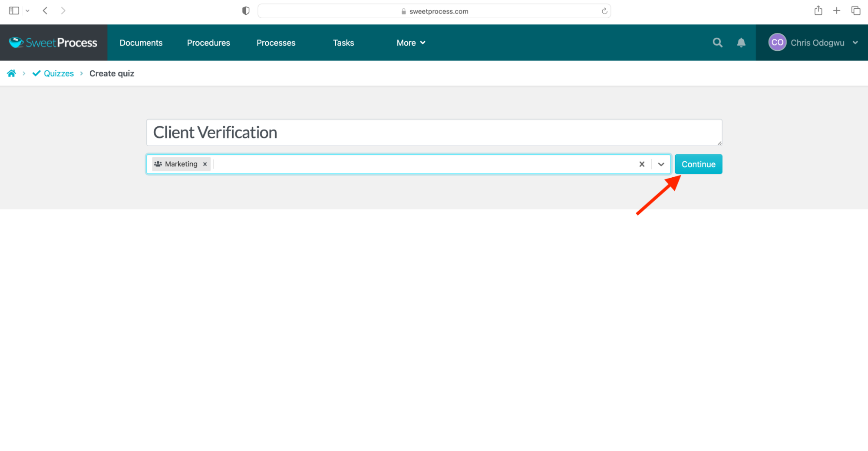This screenshot has height=451, width=868.
Task: Open the Tasks menu
Action: [343, 43]
